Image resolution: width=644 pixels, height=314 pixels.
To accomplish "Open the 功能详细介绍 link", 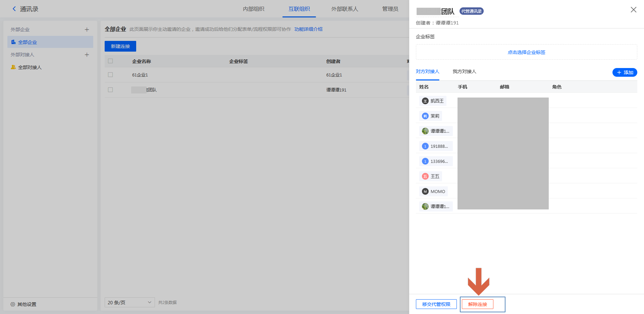I will pyautogui.click(x=308, y=29).
